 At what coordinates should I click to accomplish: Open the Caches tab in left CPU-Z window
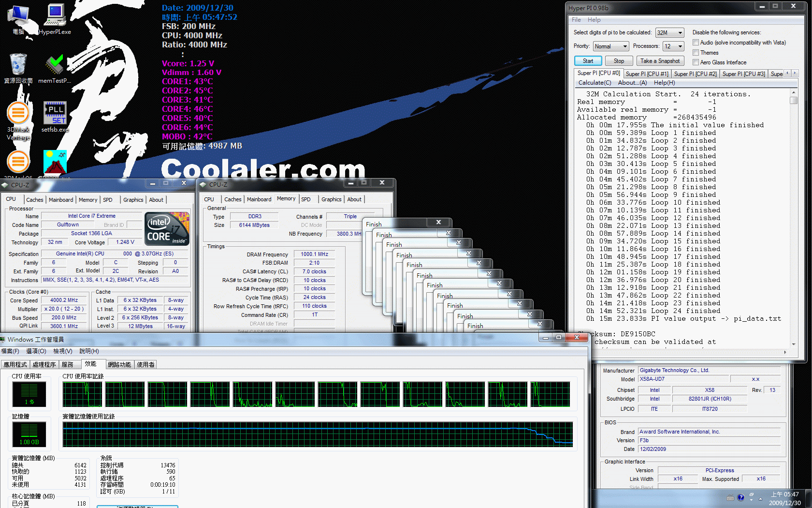[35, 200]
